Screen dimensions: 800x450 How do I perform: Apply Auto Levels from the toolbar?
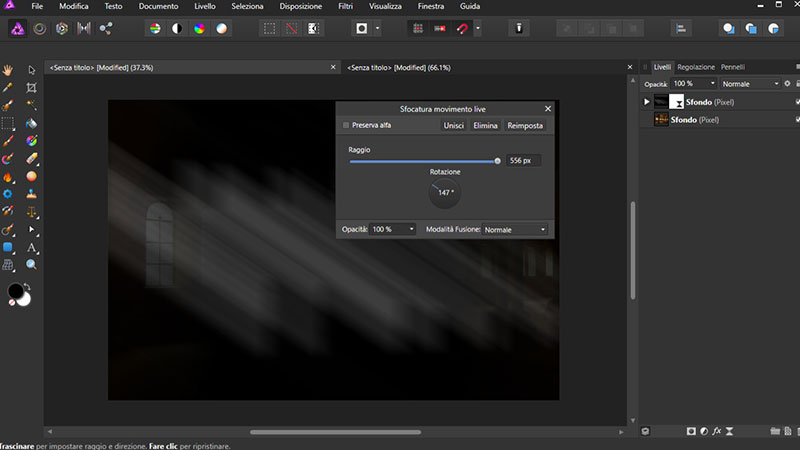click(x=155, y=29)
